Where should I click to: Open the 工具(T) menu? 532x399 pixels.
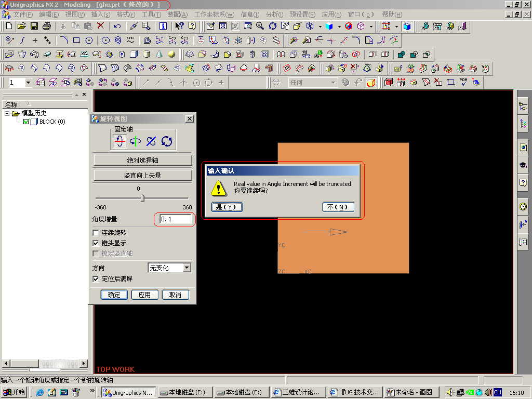pyautogui.click(x=151, y=15)
